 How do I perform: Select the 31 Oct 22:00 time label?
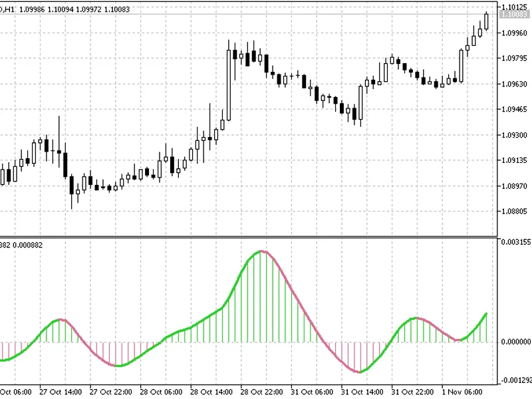[x=412, y=392]
